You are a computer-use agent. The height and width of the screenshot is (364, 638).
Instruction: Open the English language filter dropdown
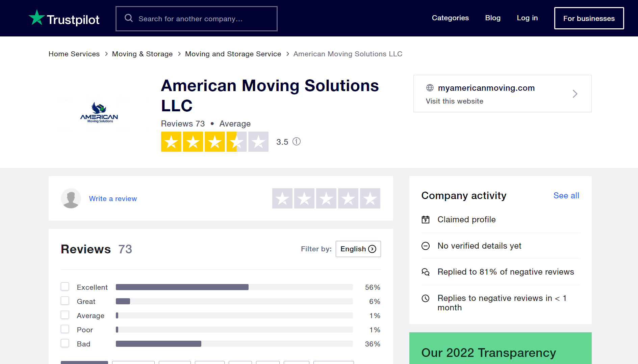(358, 249)
